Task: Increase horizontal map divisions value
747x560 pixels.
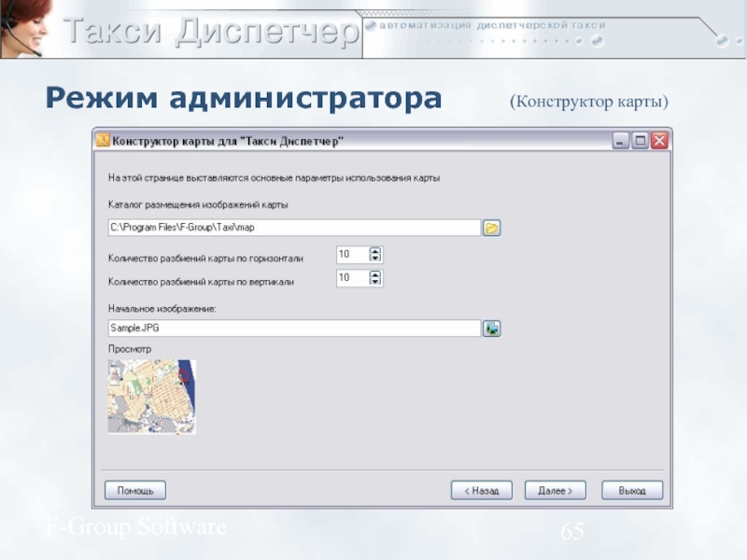Action: pyautogui.click(x=375, y=251)
